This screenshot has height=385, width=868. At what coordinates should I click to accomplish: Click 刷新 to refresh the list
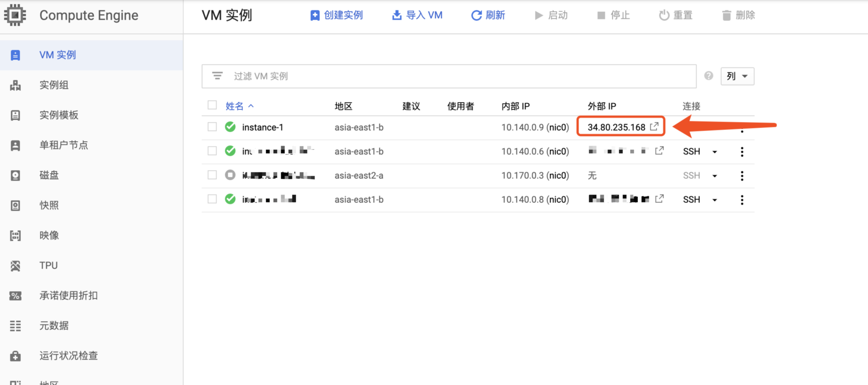click(x=488, y=15)
